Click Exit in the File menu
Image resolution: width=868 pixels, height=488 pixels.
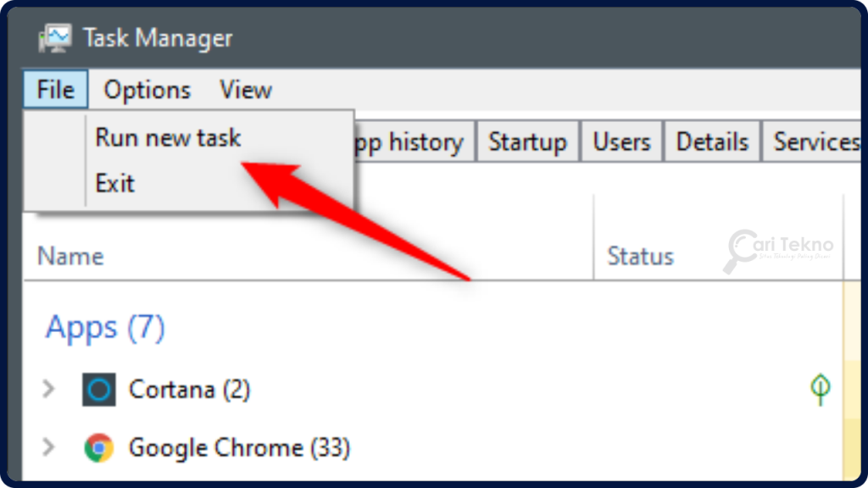pos(114,183)
